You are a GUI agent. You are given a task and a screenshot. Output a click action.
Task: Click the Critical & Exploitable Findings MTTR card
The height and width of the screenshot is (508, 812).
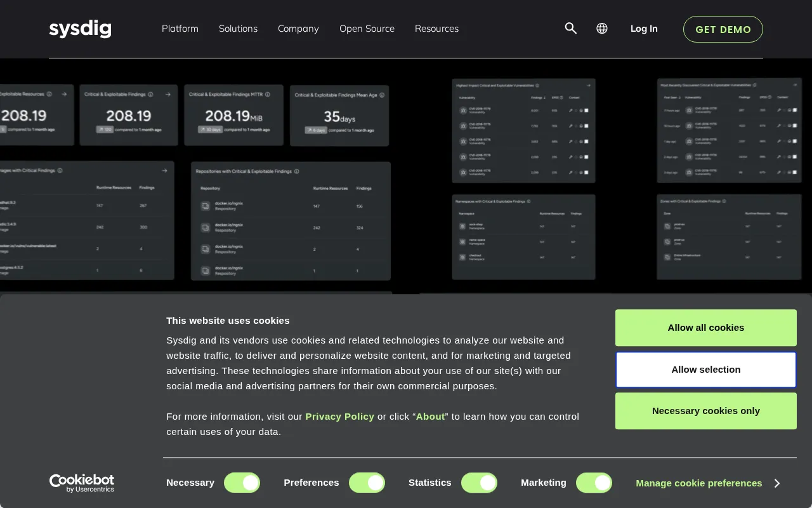point(233,115)
